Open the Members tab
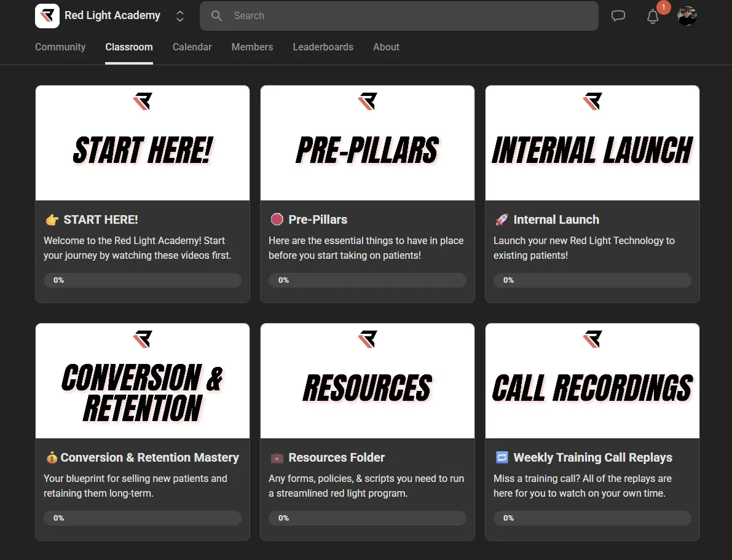 pos(252,47)
